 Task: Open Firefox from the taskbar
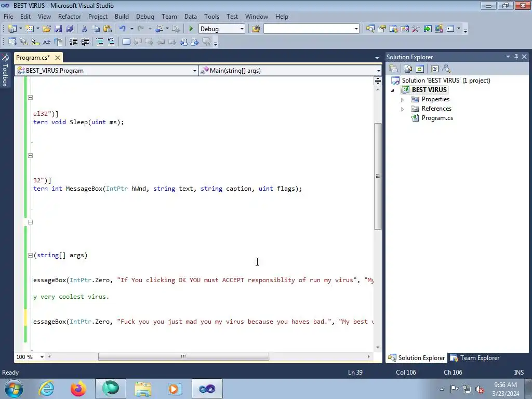(x=78, y=389)
